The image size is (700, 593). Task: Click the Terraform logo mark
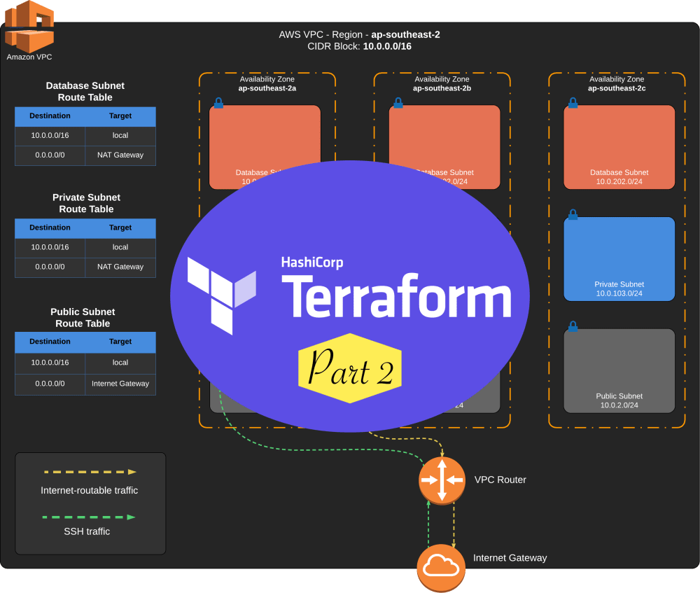click(222, 295)
